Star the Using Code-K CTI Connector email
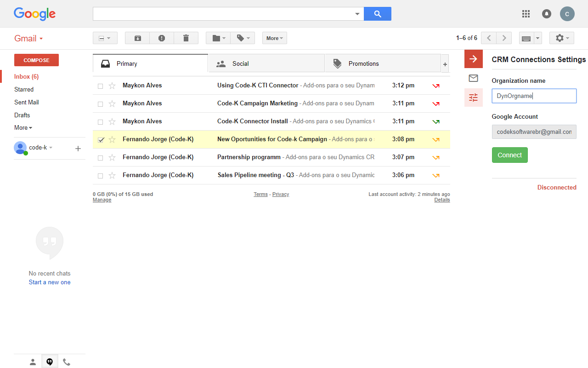The image size is (588, 368). point(112,86)
